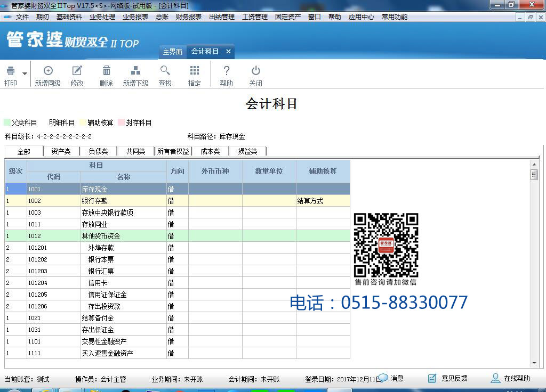Screen dimensions: 546x392
Task: Click the 名称 column header
Action: 124,177
